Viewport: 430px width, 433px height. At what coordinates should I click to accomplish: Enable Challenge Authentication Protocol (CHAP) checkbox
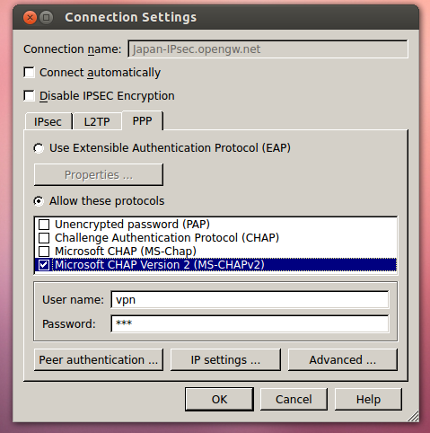[44, 238]
